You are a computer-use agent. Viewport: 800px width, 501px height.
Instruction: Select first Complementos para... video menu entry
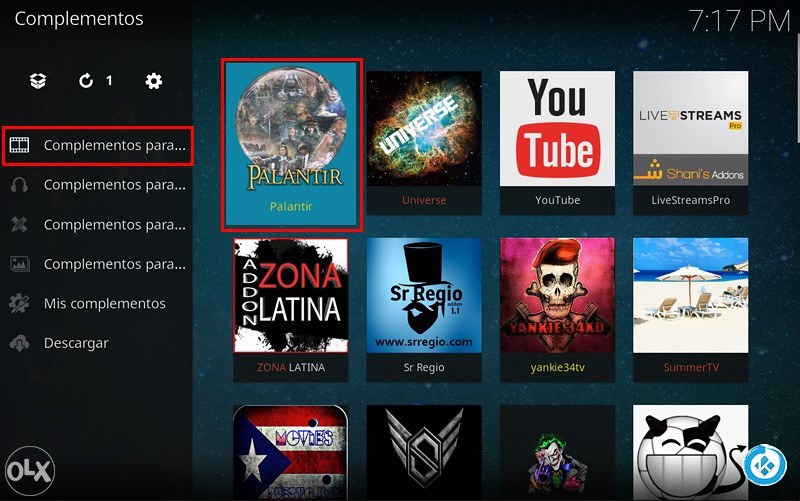(98, 146)
